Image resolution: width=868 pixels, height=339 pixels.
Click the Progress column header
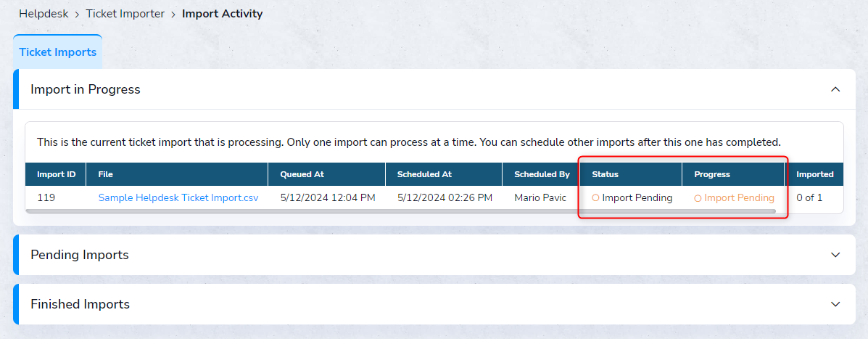click(x=711, y=174)
